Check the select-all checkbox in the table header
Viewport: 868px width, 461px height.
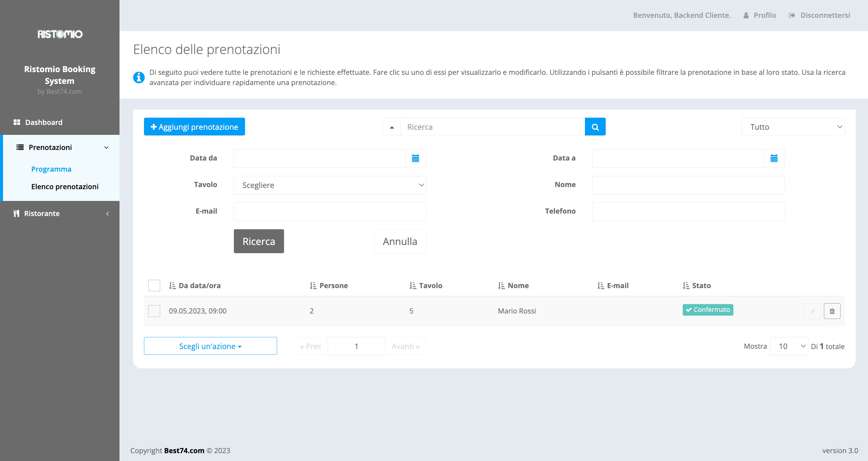[x=154, y=285]
